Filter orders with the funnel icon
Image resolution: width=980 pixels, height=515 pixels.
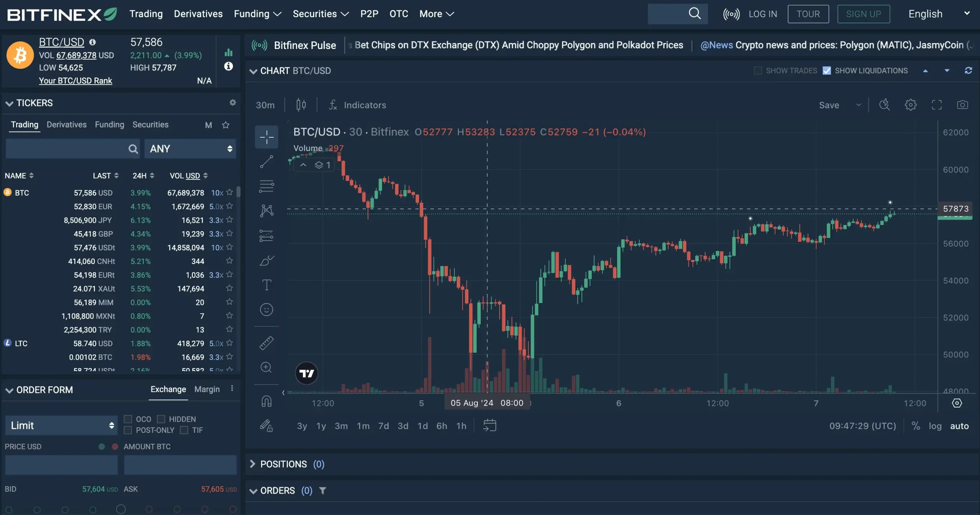point(323,491)
